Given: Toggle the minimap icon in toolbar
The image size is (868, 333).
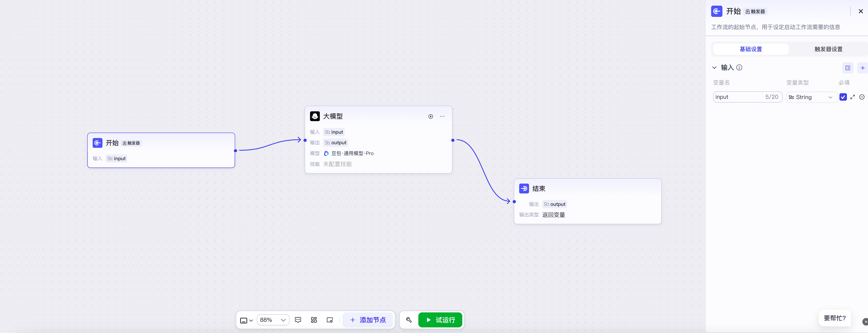Looking at the screenshot, I should [330, 320].
